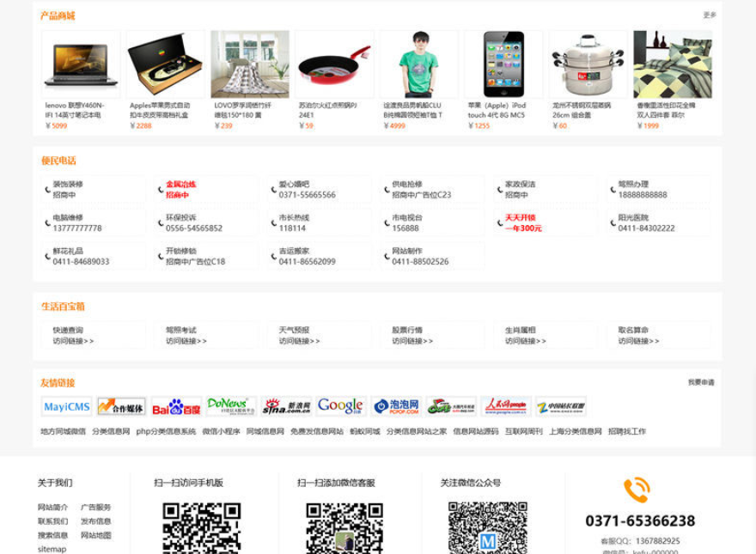
Task: Open the iPod touch product thumbnail
Action: [503, 64]
